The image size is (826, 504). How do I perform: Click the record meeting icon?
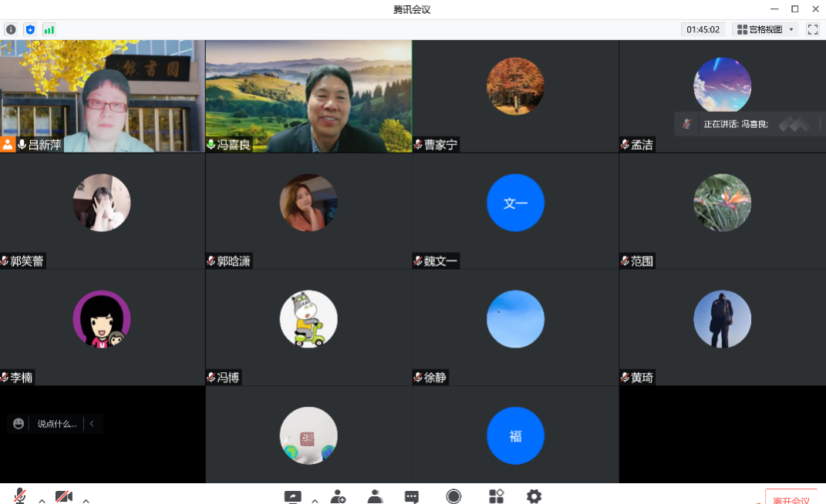click(x=453, y=496)
